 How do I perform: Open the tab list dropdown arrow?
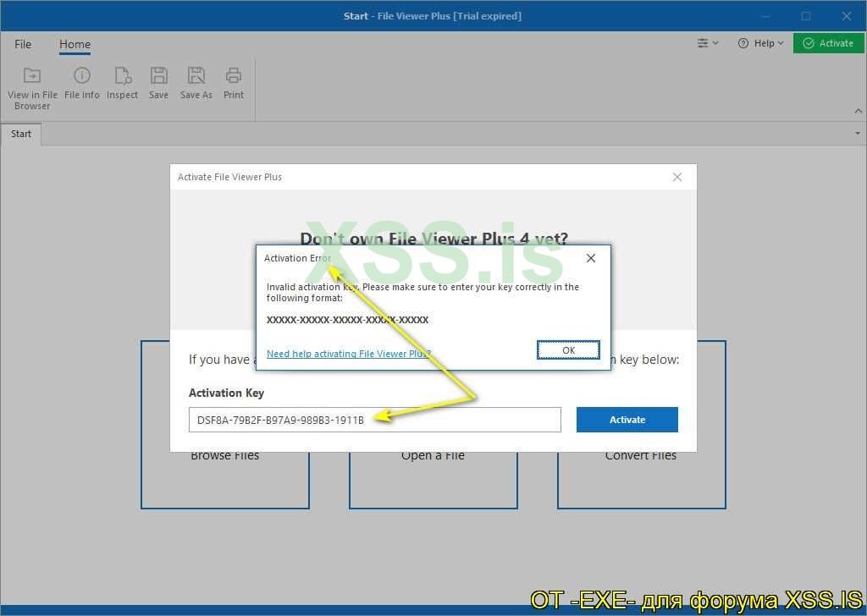pyautogui.click(x=858, y=133)
